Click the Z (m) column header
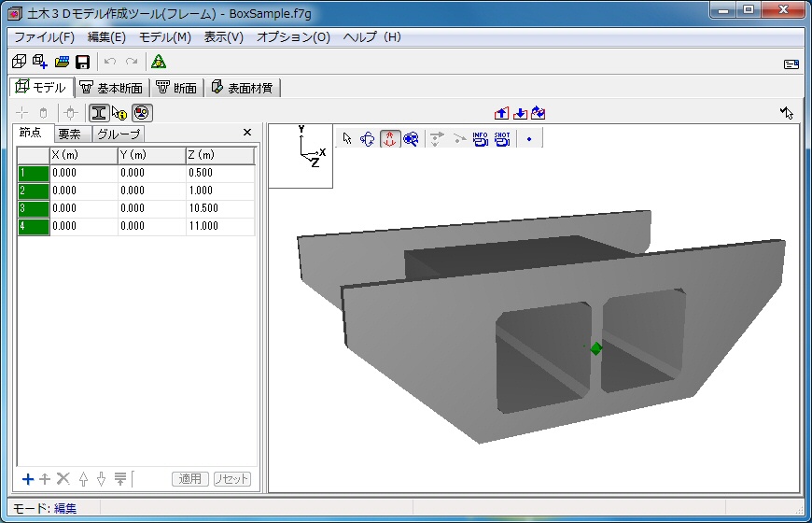The width and height of the screenshot is (812, 523). point(220,155)
